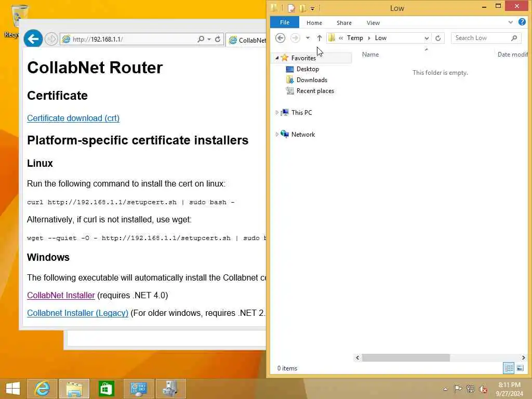This screenshot has height=399, width=532.
Task: Open the Certificate download (crt) link
Action: [x=73, y=118]
